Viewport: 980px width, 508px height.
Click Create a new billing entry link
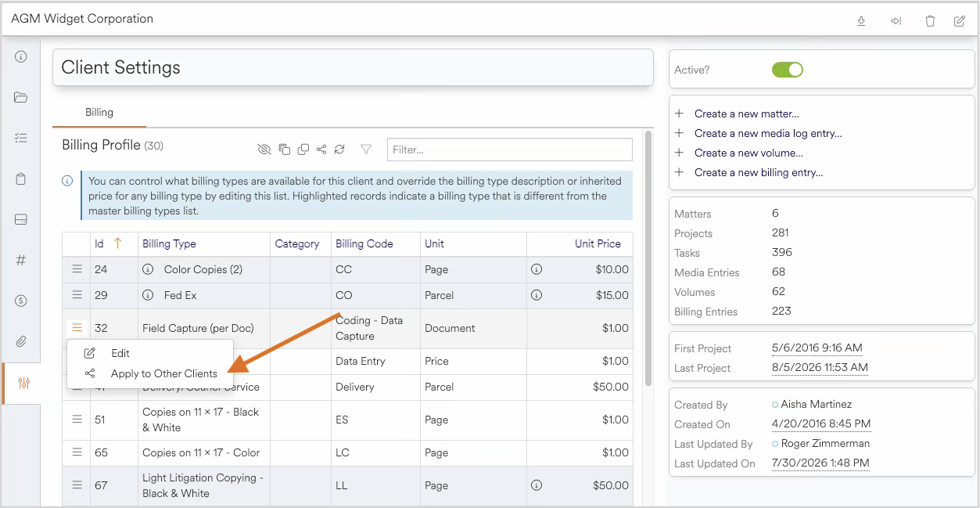pos(759,172)
